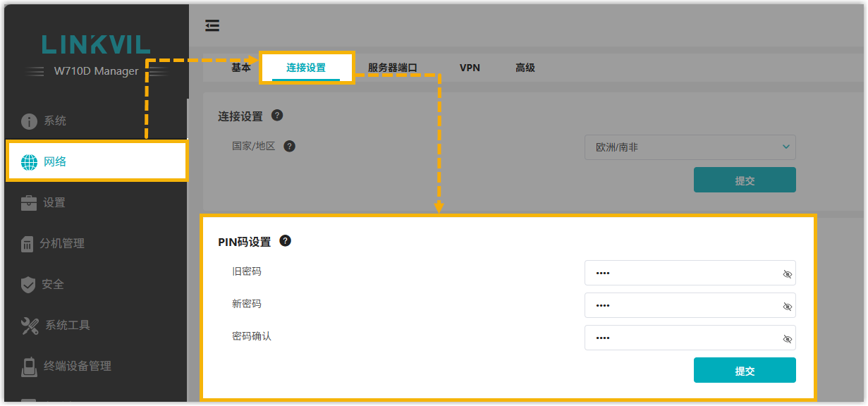Select the 高级 tab

(x=525, y=68)
